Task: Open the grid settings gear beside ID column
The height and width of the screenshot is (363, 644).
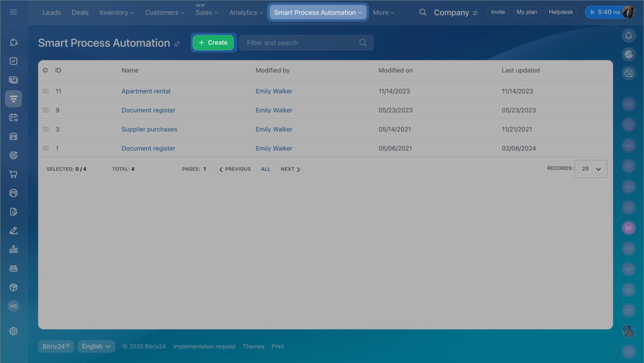Action: pos(45,70)
